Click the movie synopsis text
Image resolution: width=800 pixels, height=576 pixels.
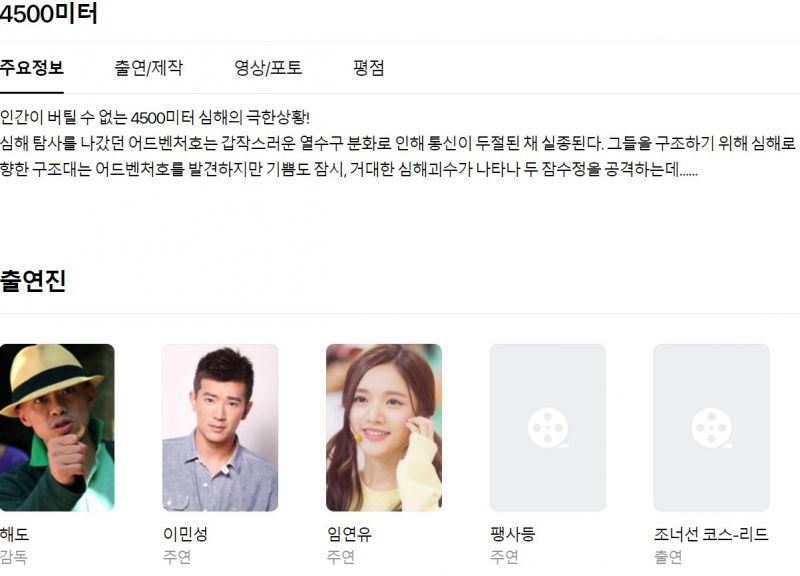398,143
